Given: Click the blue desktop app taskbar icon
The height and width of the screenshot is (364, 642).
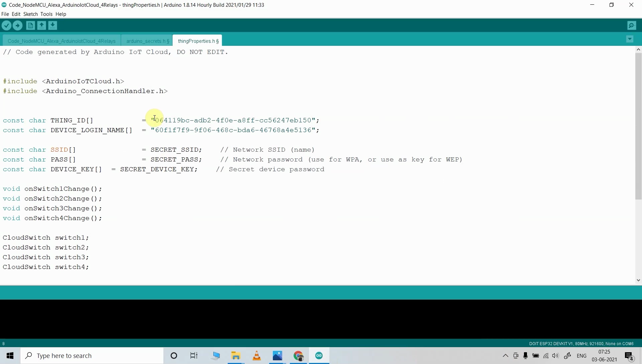Looking at the screenshot, I should (x=216, y=356).
